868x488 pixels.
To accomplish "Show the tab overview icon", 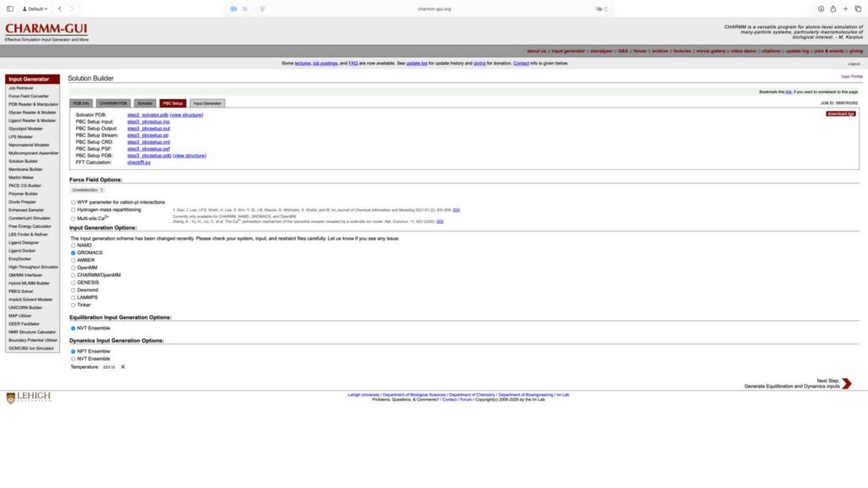I will [857, 8].
